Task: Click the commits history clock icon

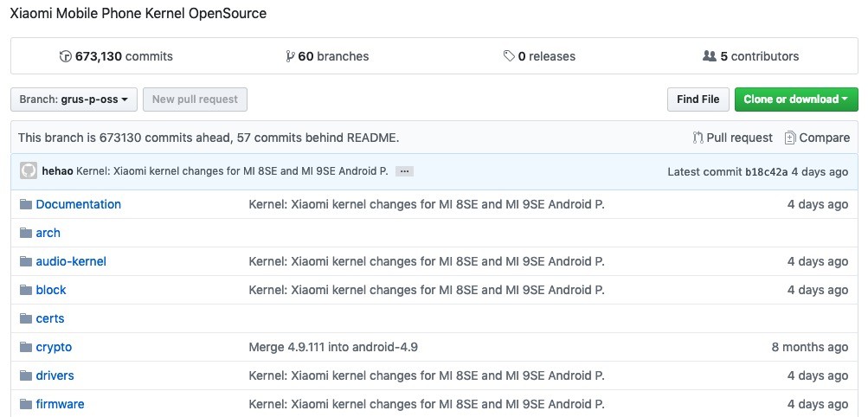Action: point(65,56)
